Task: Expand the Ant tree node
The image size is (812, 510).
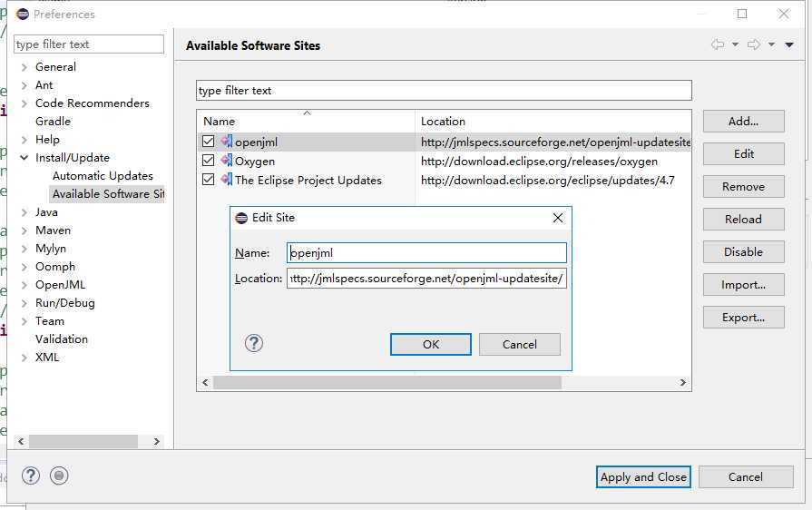Action: (24, 85)
